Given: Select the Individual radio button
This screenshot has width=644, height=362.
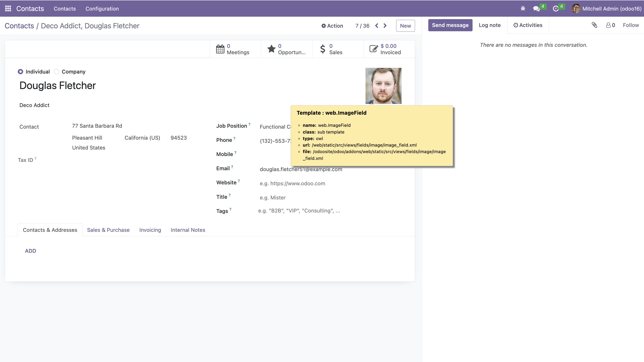Looking at the screenshot, I should pyautogui.click(x=20, y=72).
